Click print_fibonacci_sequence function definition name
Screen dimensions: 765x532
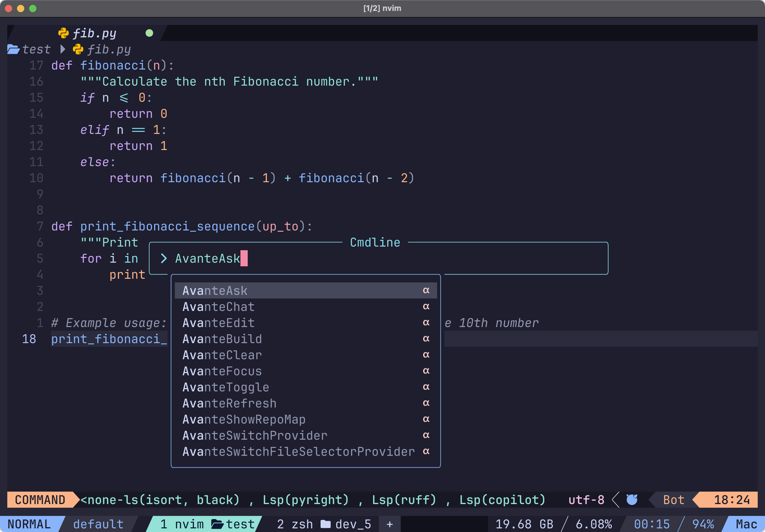point(168,226)
